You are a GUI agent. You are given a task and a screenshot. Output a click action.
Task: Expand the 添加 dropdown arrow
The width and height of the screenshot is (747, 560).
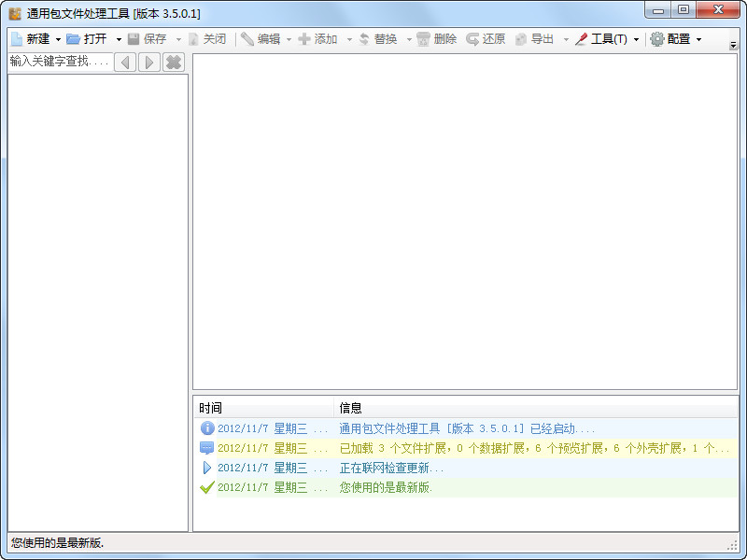pos(349,39)
